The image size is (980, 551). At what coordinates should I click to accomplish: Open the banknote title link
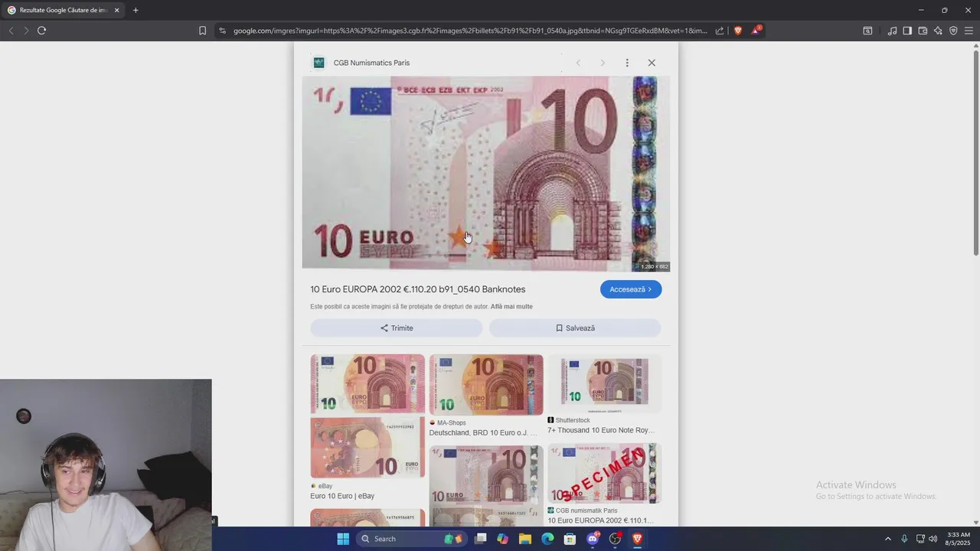417,289
